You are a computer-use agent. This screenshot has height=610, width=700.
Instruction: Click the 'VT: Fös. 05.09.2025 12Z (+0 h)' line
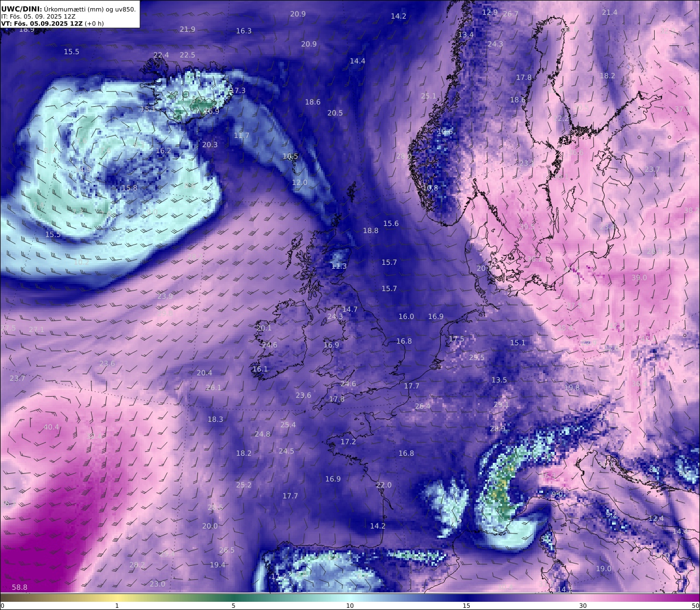click(52, 24)
